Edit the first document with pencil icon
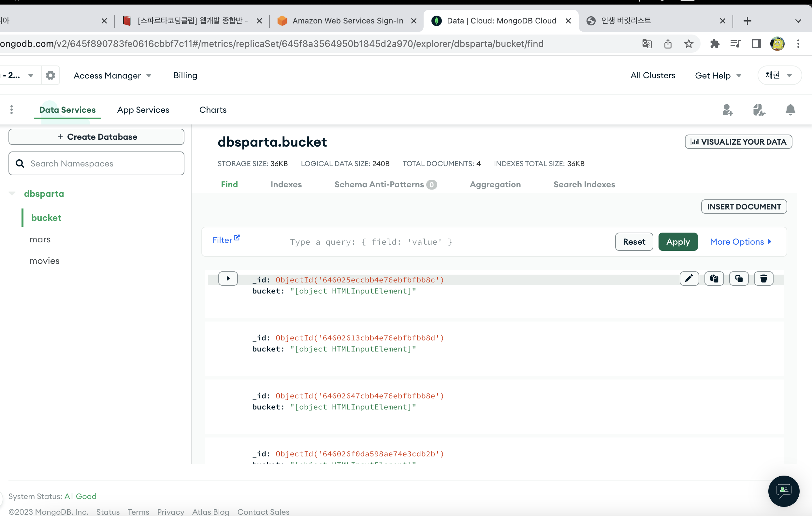Viewport: 812px width, 516px height. pos(689,279)
